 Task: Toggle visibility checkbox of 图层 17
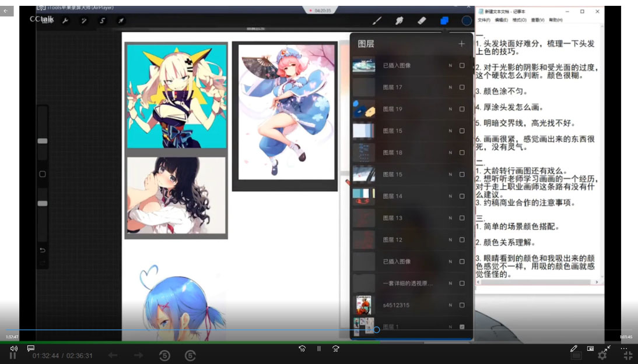pos(462,87)
